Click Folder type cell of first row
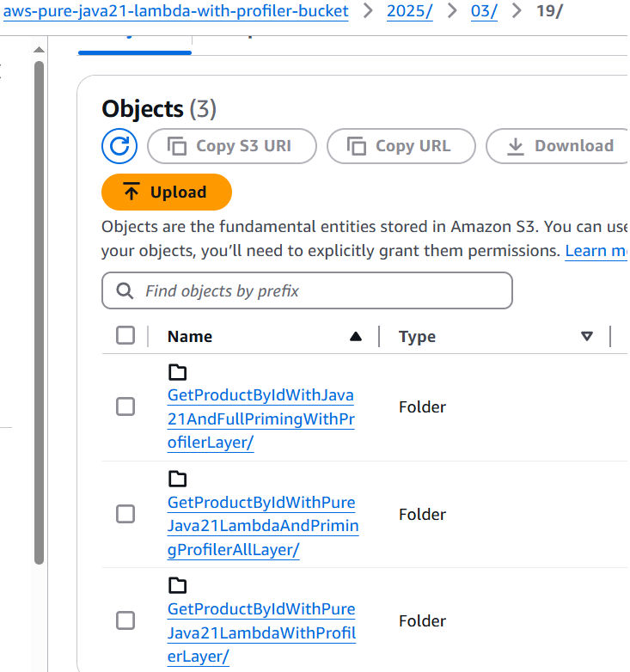630x672 pixels. [x=422, y=406]
